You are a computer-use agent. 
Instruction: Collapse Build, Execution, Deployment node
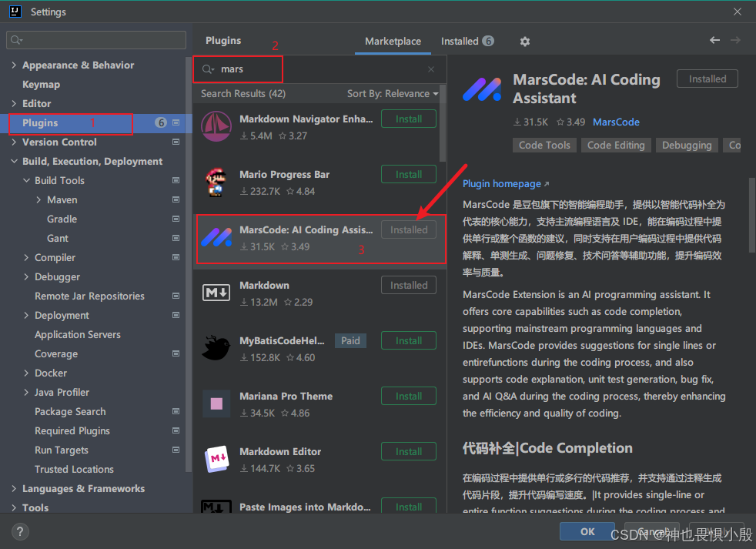[14, 162]
